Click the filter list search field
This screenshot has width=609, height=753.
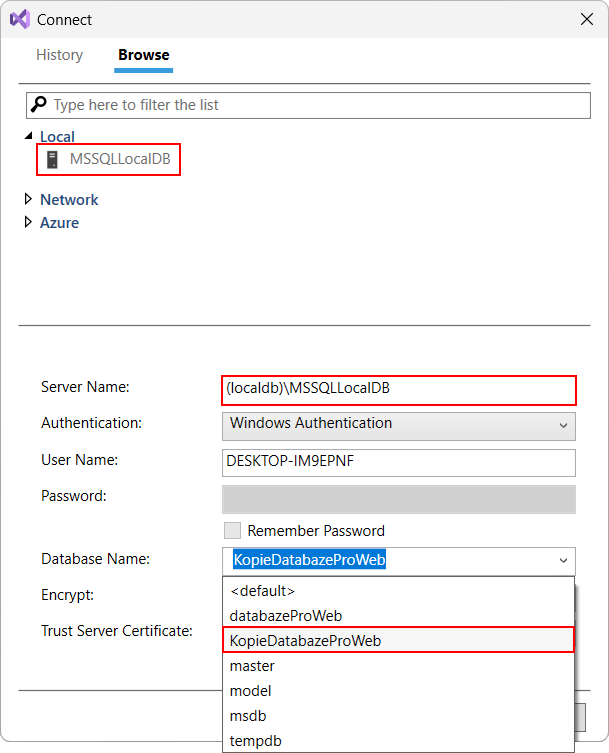[x=308, y=105]
